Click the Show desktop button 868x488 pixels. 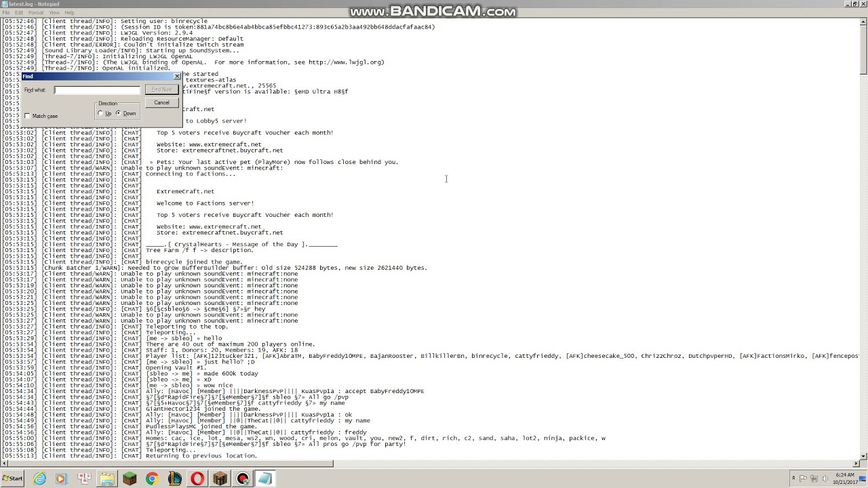click(x=864, y=479)
